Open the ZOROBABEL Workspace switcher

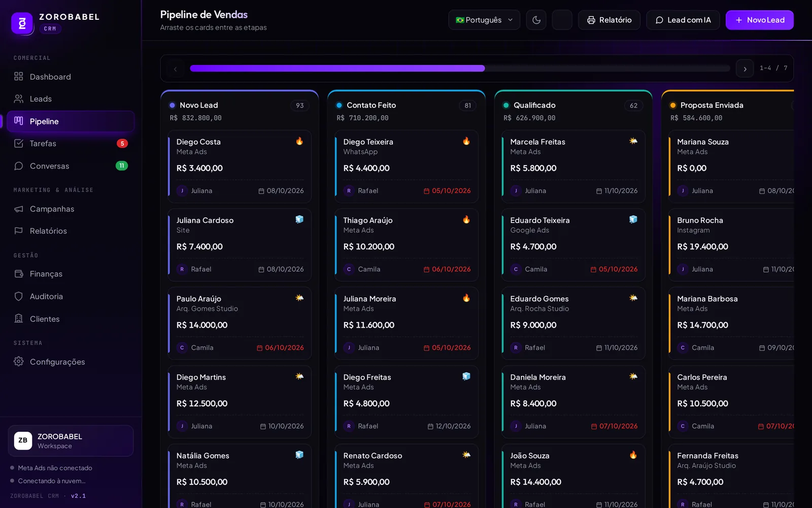[x=71, y=441]
